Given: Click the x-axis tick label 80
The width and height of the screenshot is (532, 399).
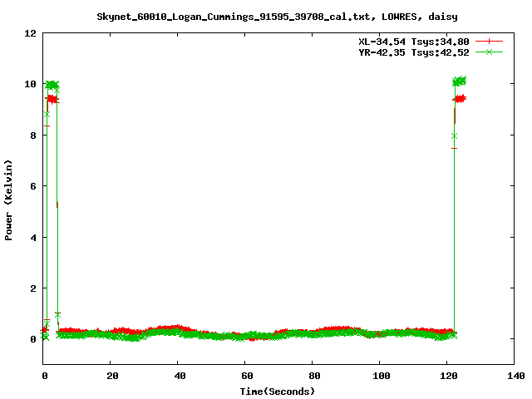Looking at the screenshot, I should pyautogui.click(x=314, y=376).
